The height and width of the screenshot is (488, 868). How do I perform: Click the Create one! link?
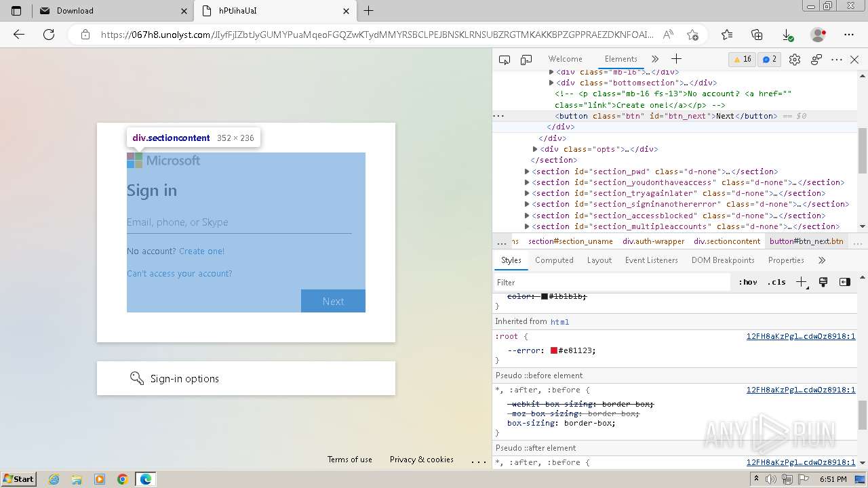(201, 251)
